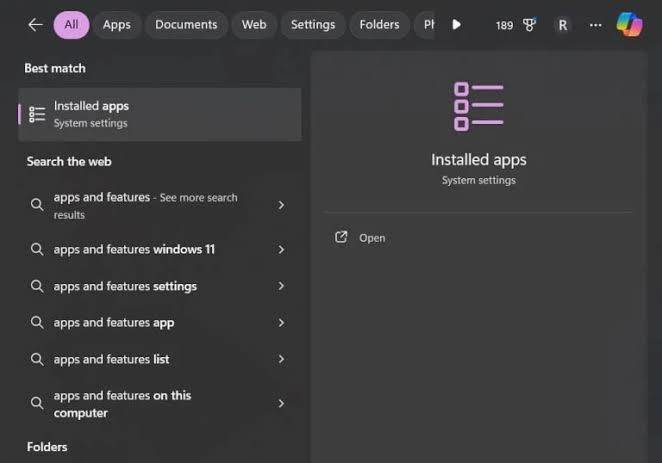Click search icon beside 'apps and features settings'

click(37, 286)
